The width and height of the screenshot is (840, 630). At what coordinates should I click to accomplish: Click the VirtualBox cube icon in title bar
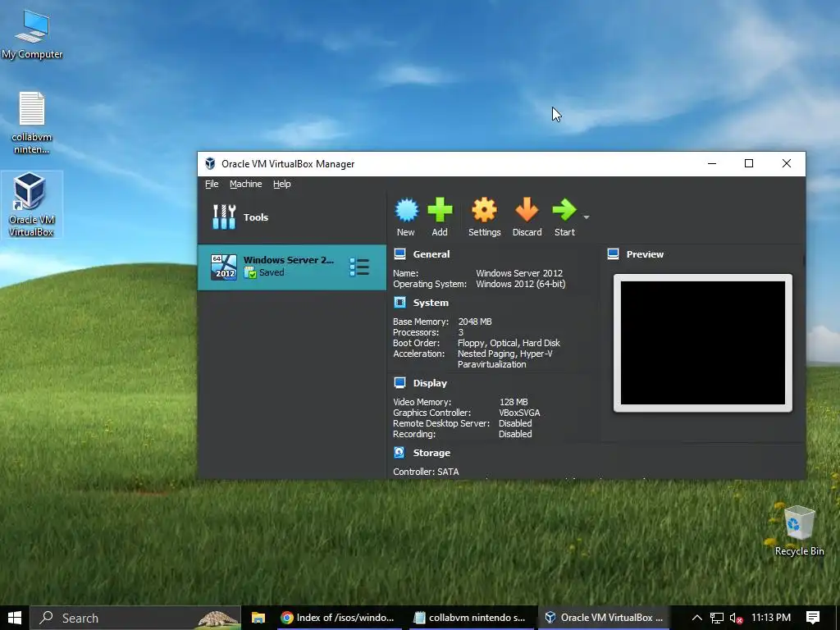pyautogui.click(x=210, y=163)
